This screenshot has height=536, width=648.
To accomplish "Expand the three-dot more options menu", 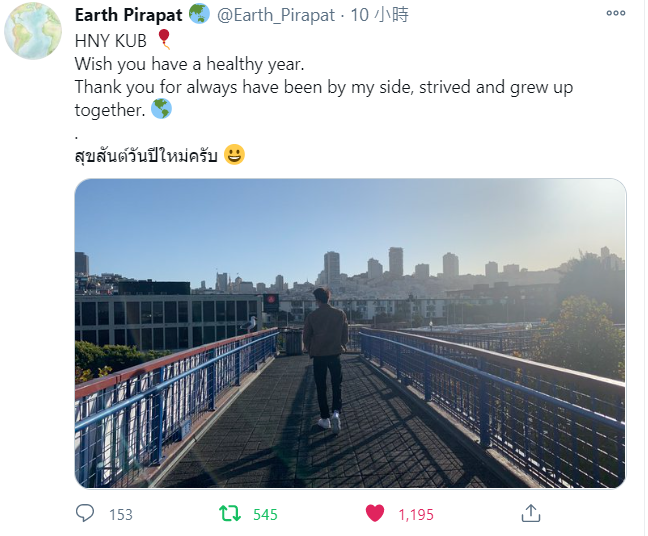I will [616, 13].
